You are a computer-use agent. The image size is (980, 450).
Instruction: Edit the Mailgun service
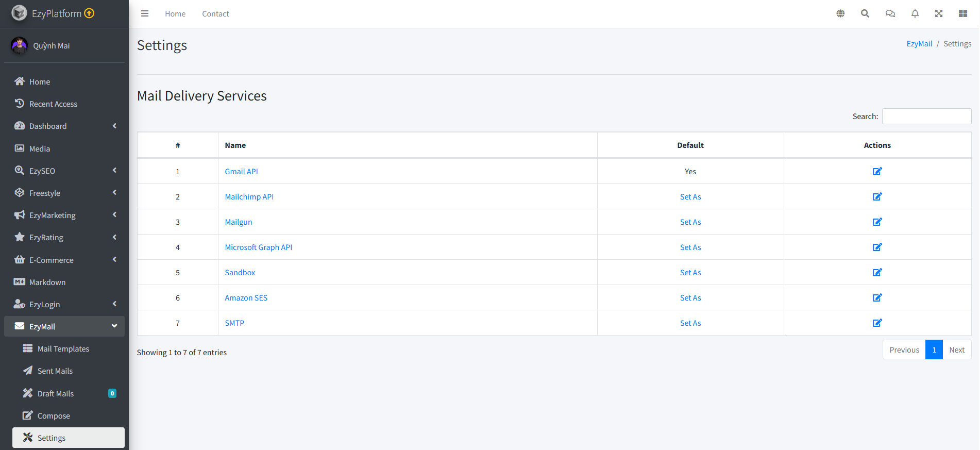(877, 222)
